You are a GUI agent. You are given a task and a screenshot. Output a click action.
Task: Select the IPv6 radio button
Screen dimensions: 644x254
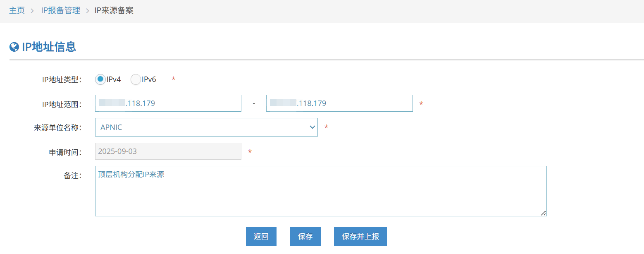[136, 79]
